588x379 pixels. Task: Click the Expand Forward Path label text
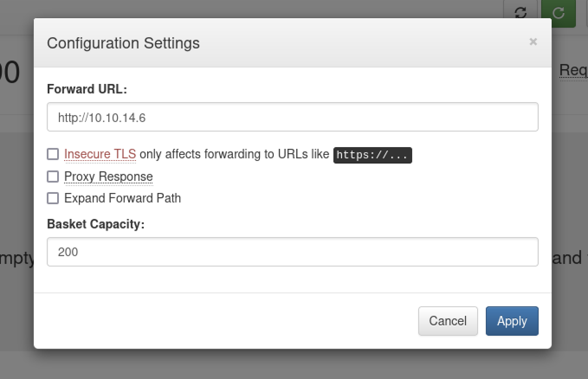[x=123, y=198]
